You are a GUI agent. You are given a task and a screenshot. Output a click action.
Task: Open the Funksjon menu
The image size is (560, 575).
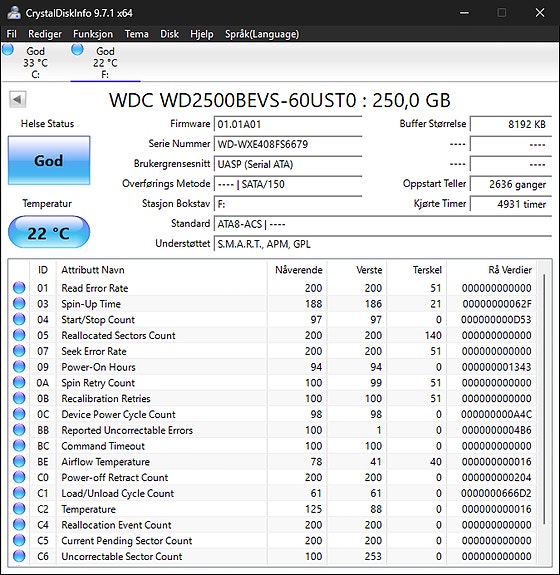click(93, 34)
